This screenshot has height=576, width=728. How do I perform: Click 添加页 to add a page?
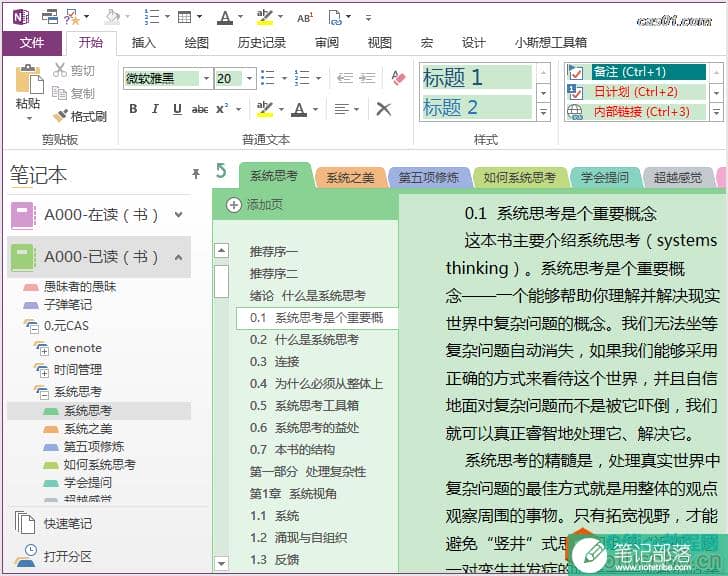[x=264, y=205]
